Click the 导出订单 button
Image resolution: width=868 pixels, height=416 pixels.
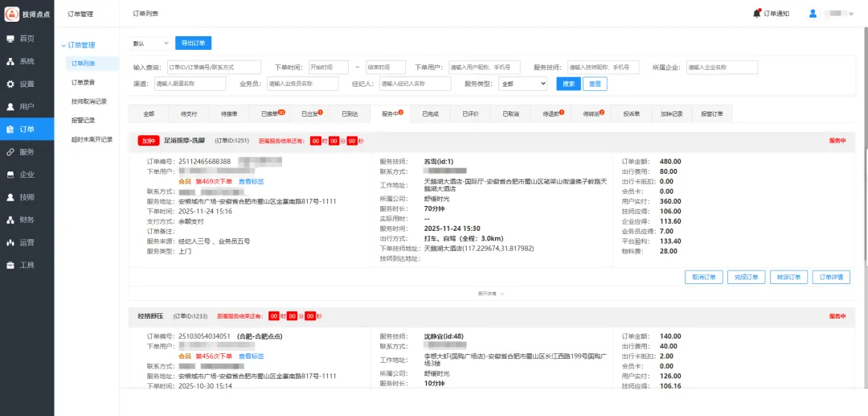click(193, 43)
